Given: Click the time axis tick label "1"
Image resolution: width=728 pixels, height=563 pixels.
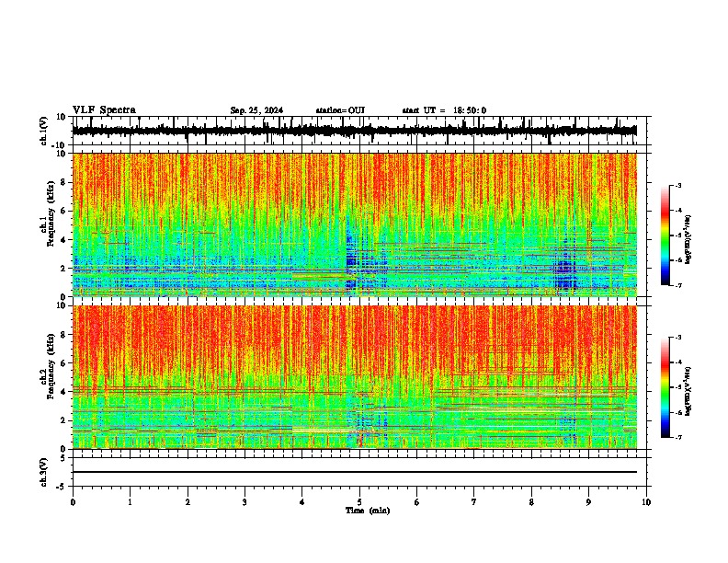Looking at the screenshot, I should [x=130, y=502].
